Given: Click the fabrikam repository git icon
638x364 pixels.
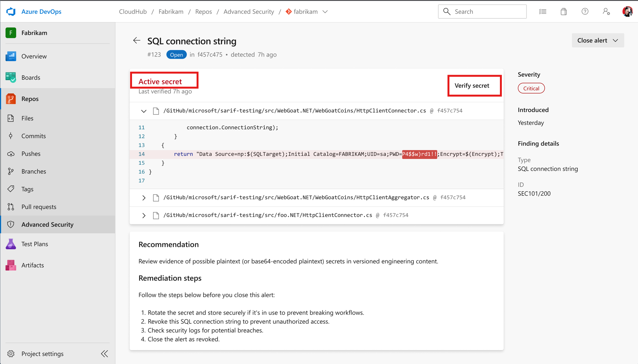Looking at the screenshot, I should click(289, 11).
